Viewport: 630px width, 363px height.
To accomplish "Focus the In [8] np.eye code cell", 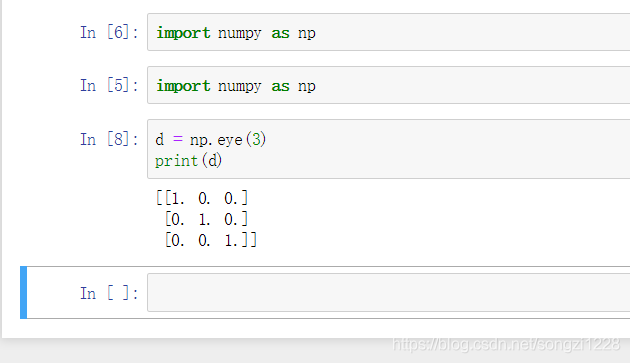I will [x=389, y=149].
